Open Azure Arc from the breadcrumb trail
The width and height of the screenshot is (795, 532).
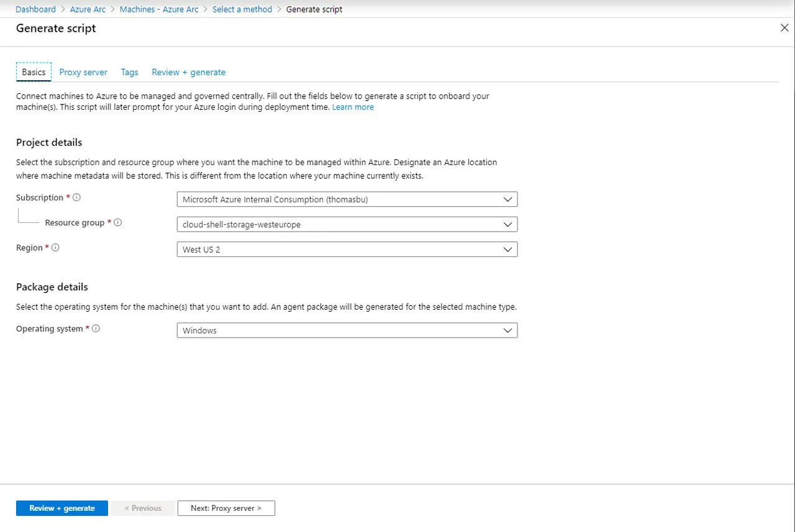point(88,9)
